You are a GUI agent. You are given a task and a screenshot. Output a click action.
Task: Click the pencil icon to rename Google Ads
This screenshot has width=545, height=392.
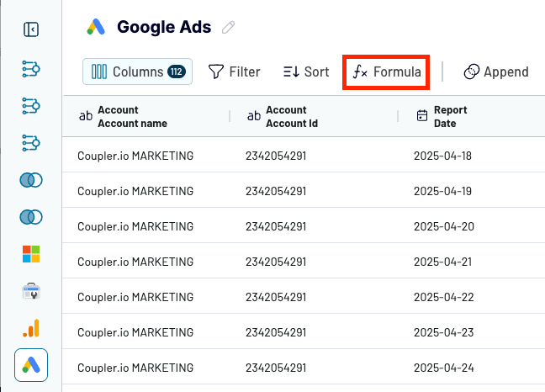click(229, 27)
